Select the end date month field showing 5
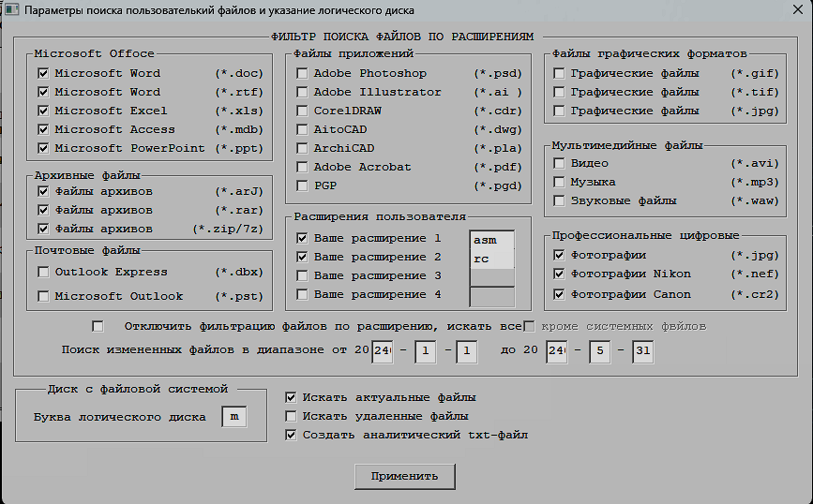The height and width of the screenshot is (504, 813). pyautogui.click(x=599, y=352)
